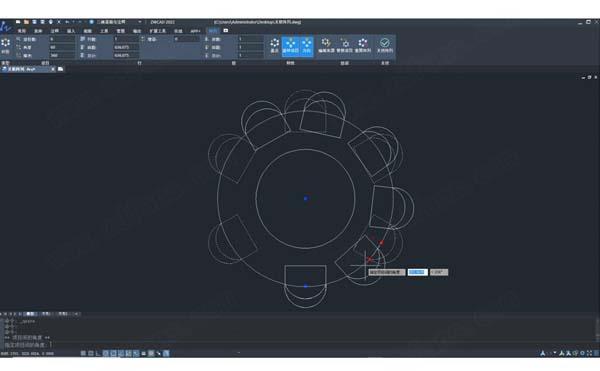This screenshot has height=371, width=600.
Task: Toggle the Rotate Items button in ribbon
Action: coord(290,46)
